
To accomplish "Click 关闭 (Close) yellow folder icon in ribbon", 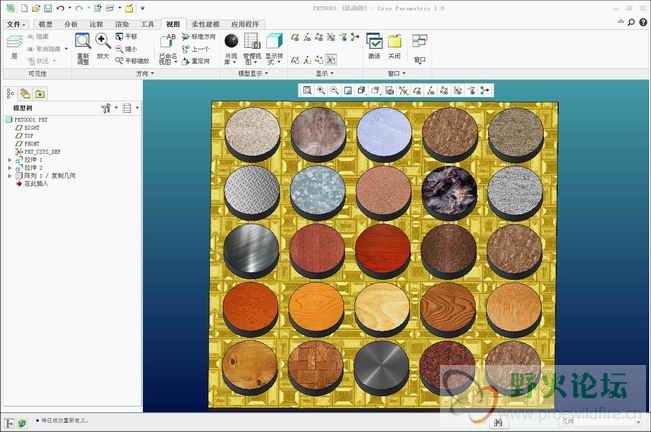I will pyautogui.click(x=394, y=46).
